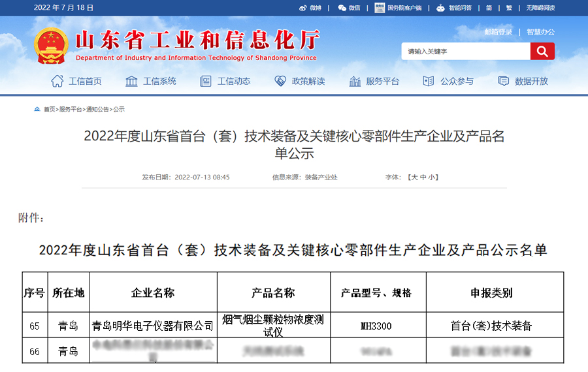
Task: Open the WeChat (微信) icon link
Action: coord(342,8)
